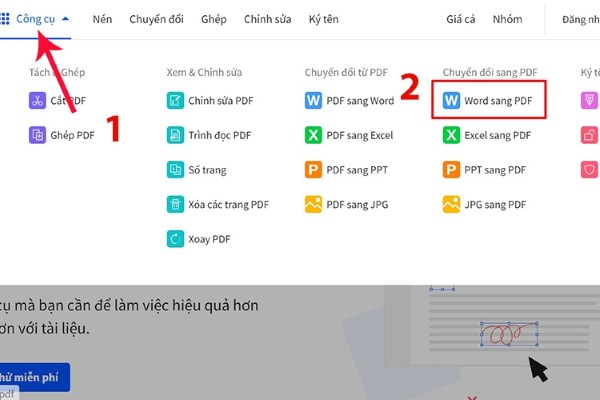600x400 pixels.
Task: Click the blue grid apps icon
Action: 5,19
